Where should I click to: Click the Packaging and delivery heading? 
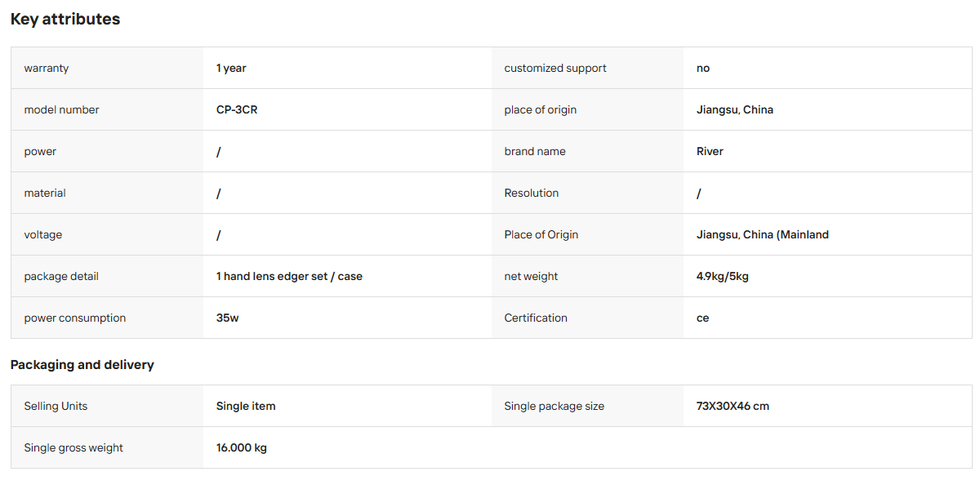[82, 364]
